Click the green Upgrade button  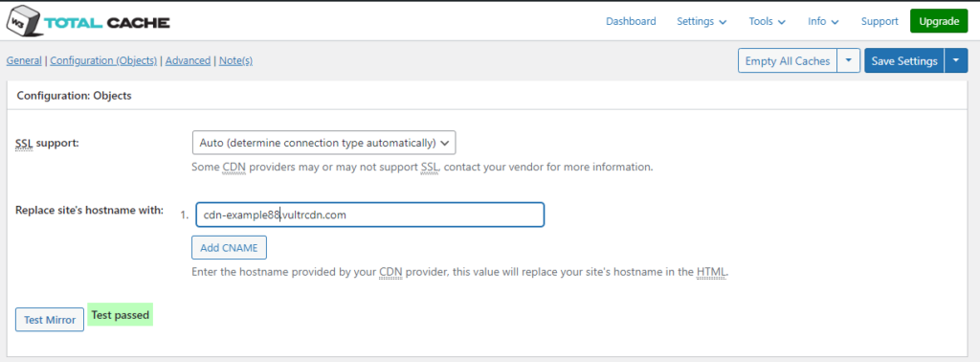[x=939, y=21]
